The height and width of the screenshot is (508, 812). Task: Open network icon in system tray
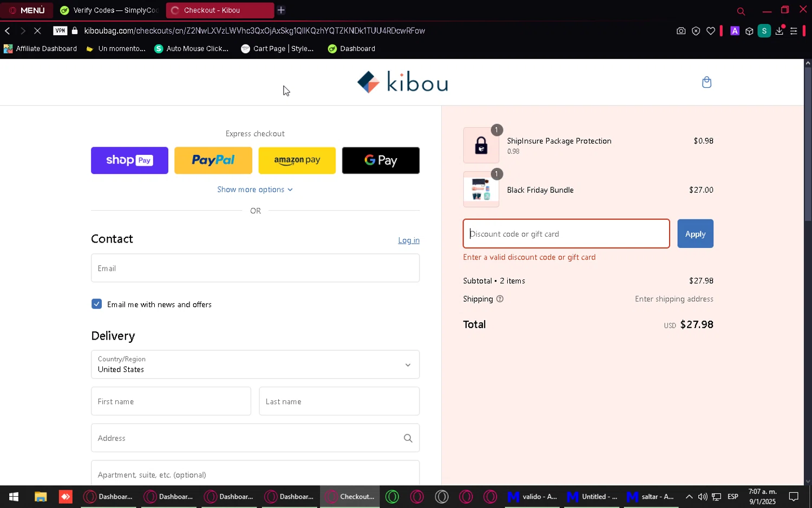click(x=716, y=497)
